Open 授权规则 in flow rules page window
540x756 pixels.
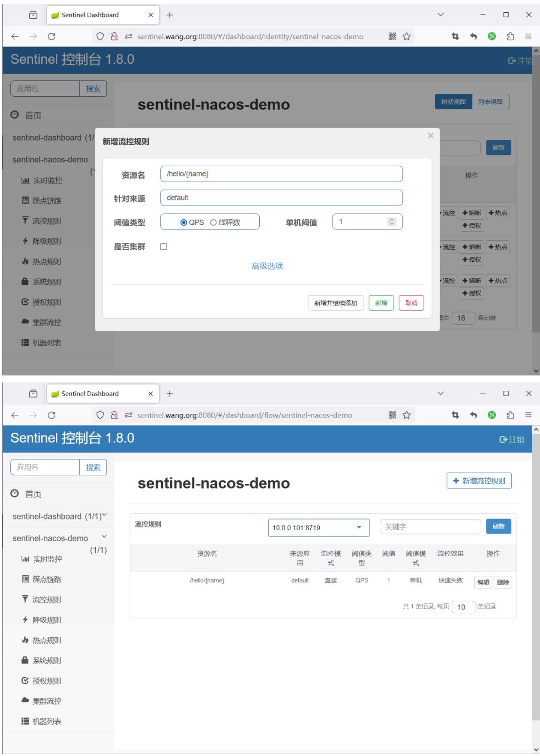point(41,681)
